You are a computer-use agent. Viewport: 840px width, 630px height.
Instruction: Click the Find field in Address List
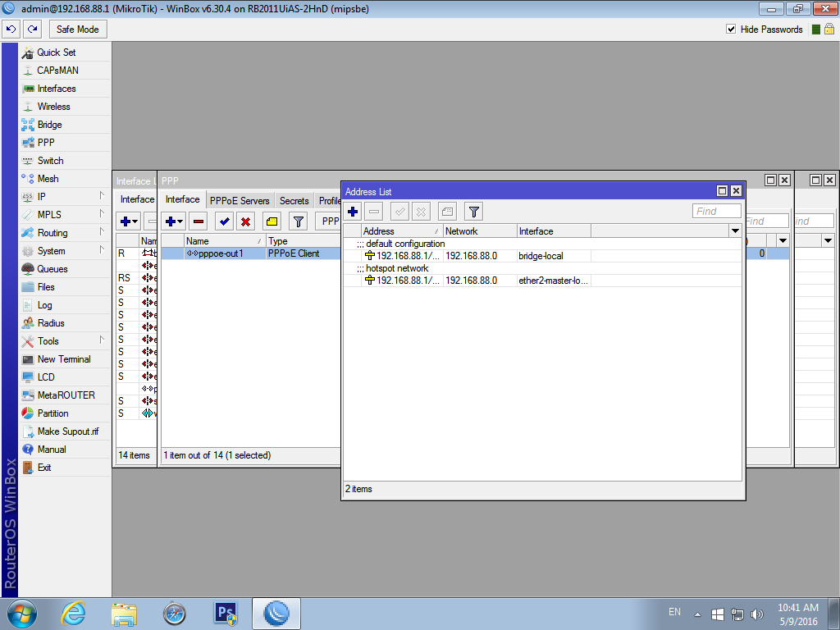(x=716, y=211)
